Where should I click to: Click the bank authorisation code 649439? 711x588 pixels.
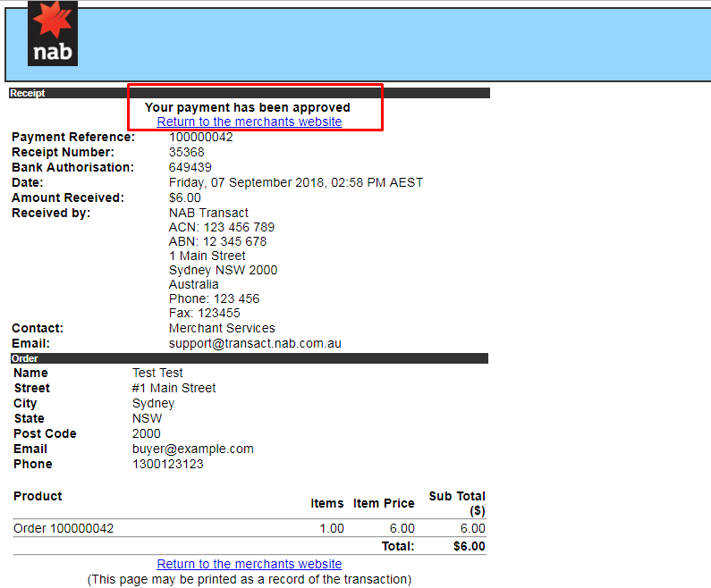[x=190, y=167]
